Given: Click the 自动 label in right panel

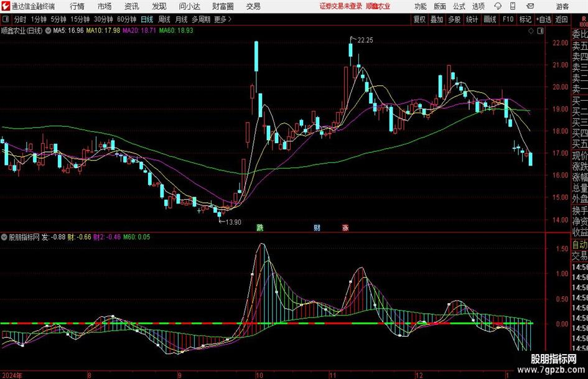Looking at the screenshot, I should (x=580, y=245).
